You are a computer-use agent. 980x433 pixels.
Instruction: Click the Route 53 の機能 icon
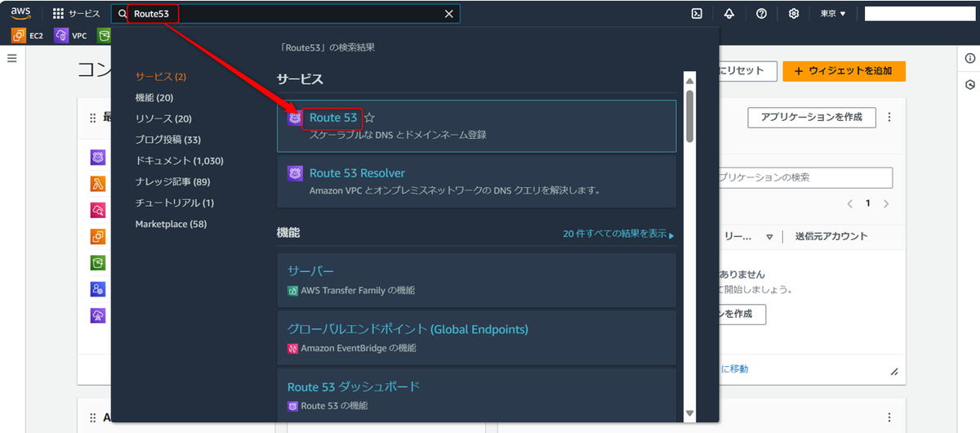tap(292, 406)
